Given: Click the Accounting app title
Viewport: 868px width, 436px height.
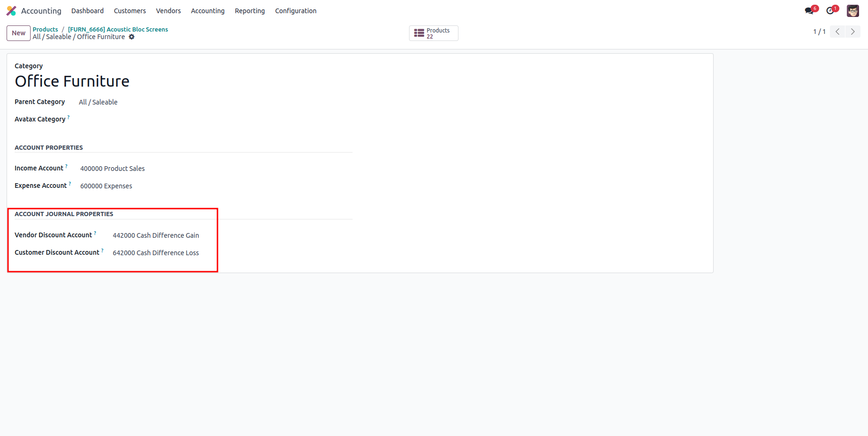Looking at the screenshot, I should 41,11.
